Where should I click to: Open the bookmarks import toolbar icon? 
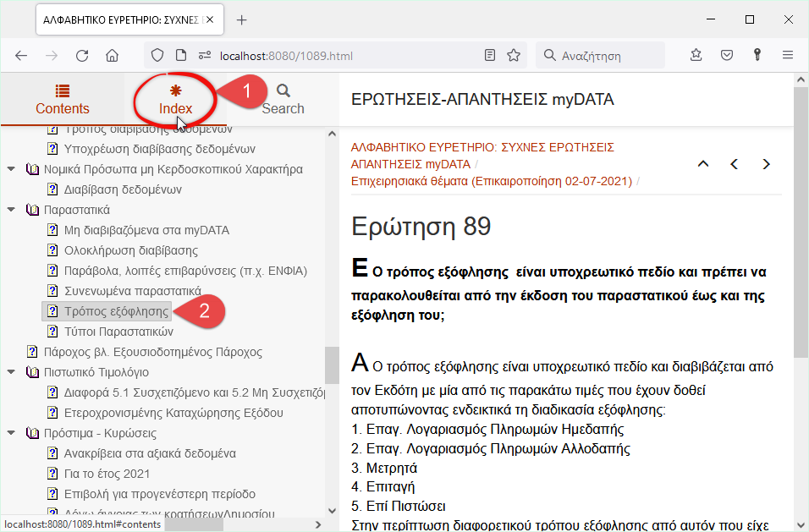pos(696,55)
